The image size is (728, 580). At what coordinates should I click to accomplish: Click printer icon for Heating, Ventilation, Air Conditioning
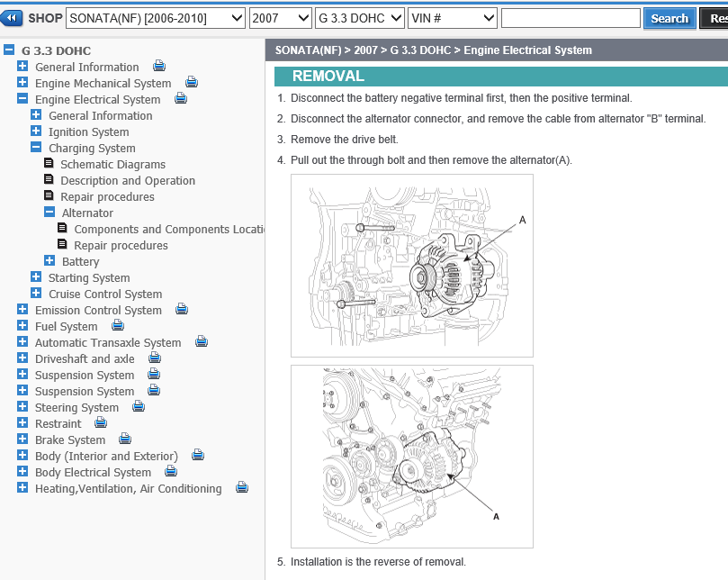(x=242, y=487)
